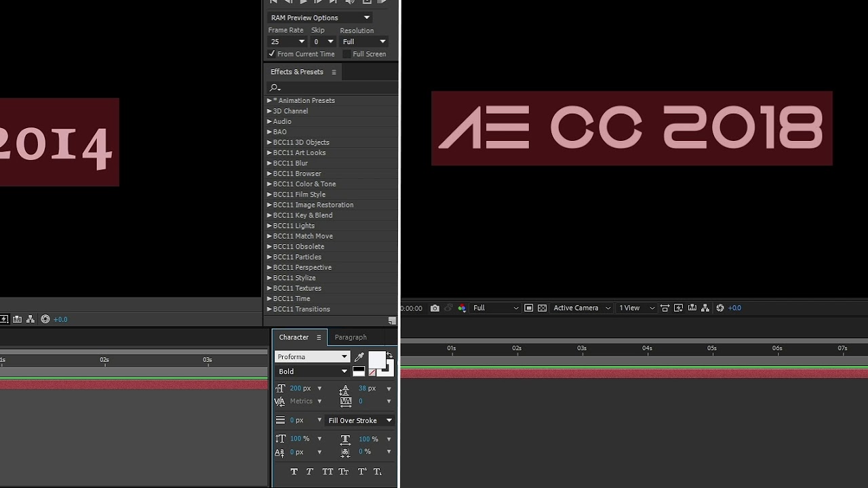The height and width of the screenshot is (488, 868).
Task: Click the timeline icon in left viewer
Action: 18,319
